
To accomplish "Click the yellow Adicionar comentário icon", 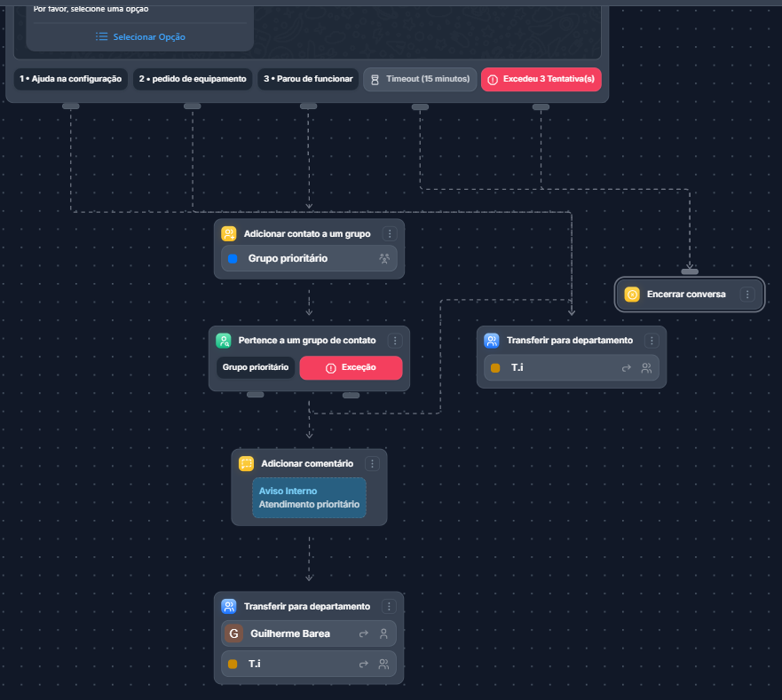I will point(247,464).
